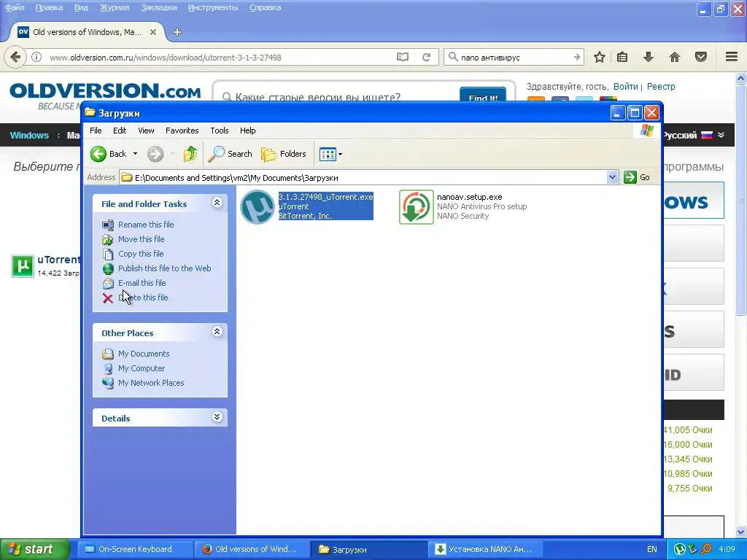Select the Old versions of Windows tab
This screenshot has height=560, width=747.
coord(88,32)
